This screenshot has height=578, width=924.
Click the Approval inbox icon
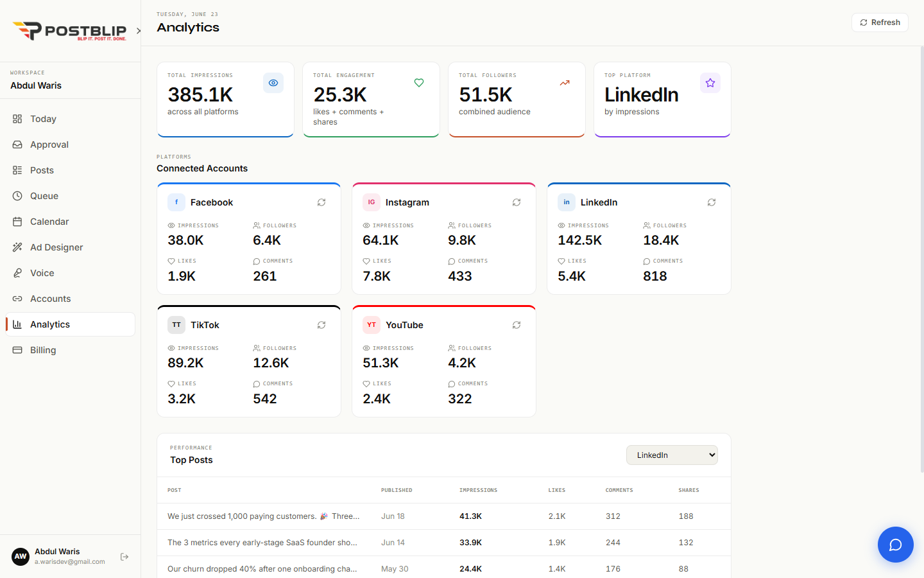click(x=17, y=144)
